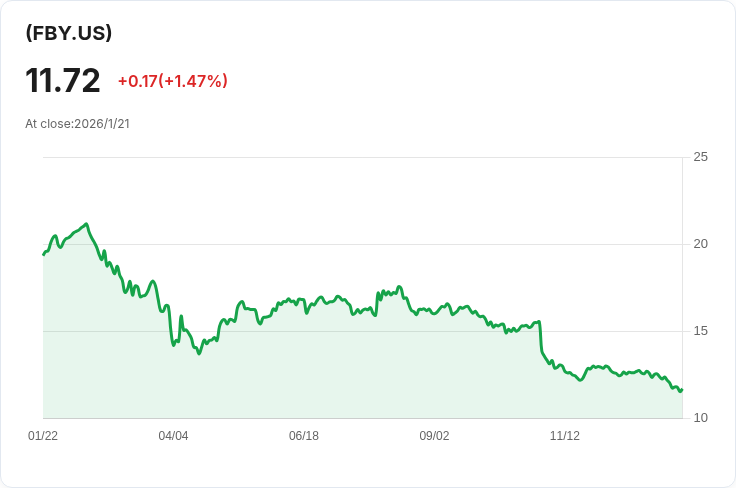Click the sharp price drop just before 11/12
Image resolution: width=736 pixels, height=488 pixels.
(541, 340)
